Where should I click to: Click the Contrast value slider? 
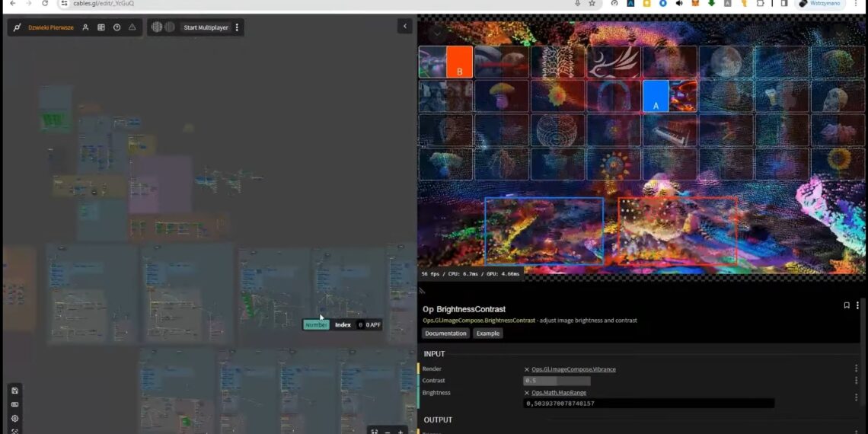pos(557,381)
